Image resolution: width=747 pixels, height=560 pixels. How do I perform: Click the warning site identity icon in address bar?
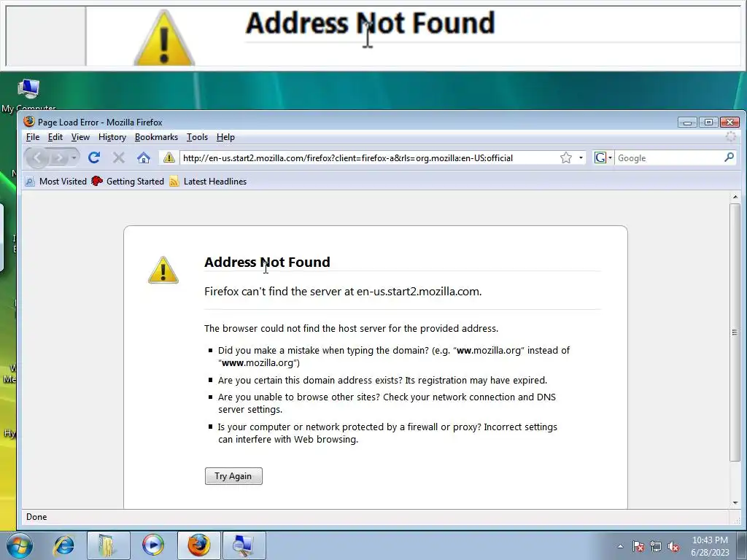coord(169,157)
